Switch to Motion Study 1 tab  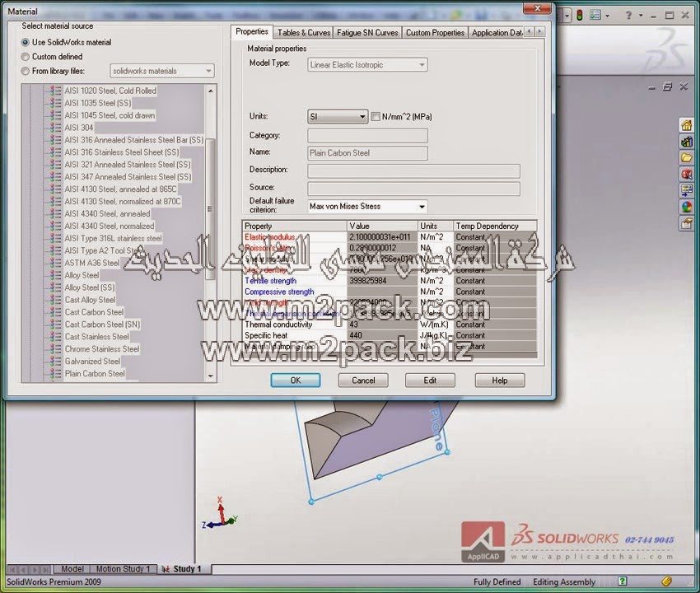coord(123,569)
